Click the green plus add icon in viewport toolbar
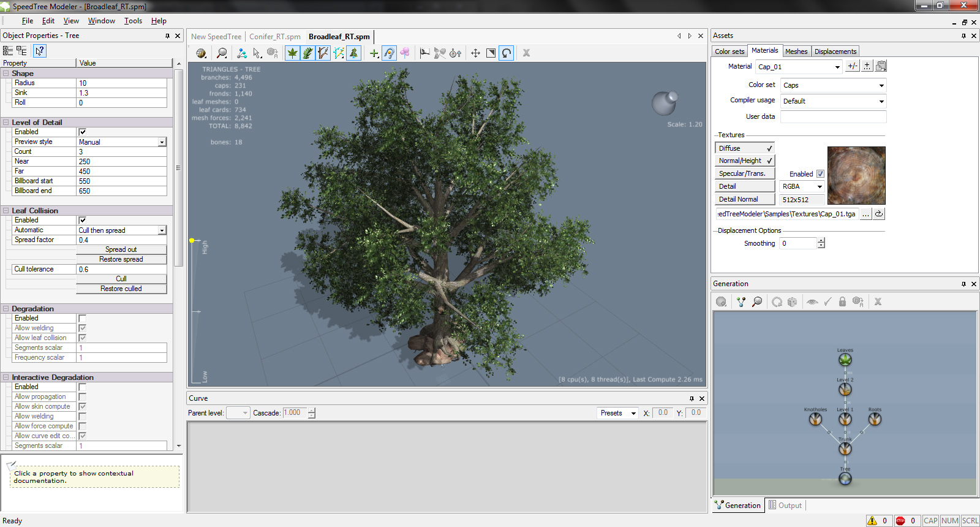The height and width of the screenshot is (527, 980). coord(374,53)
